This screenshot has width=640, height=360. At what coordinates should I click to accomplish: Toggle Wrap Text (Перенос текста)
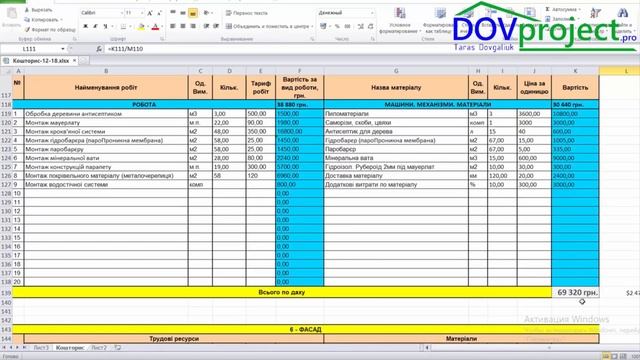point(247,13)
